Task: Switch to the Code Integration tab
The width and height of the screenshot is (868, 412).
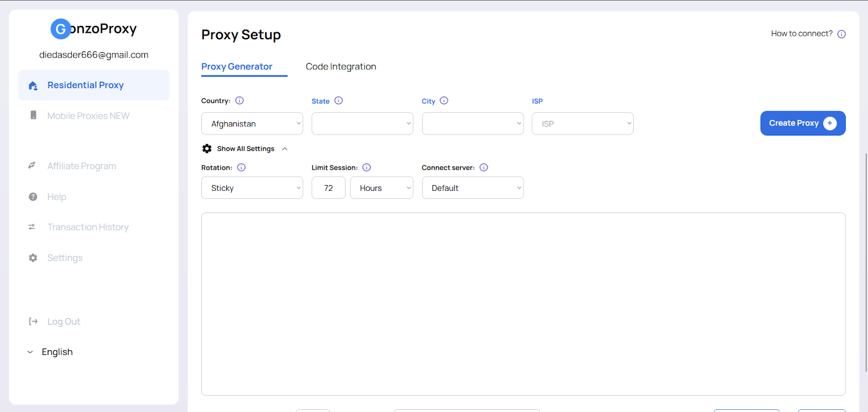Action: (x=341, y=67)
